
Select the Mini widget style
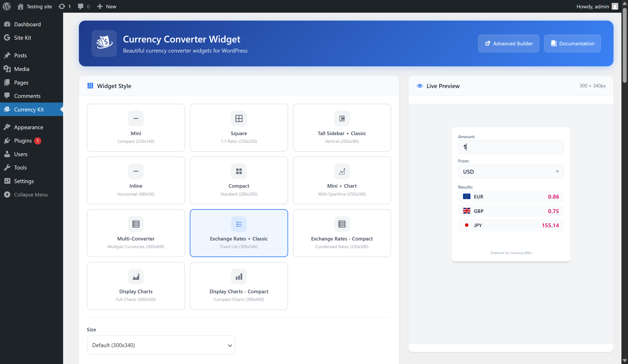(136, 127)
